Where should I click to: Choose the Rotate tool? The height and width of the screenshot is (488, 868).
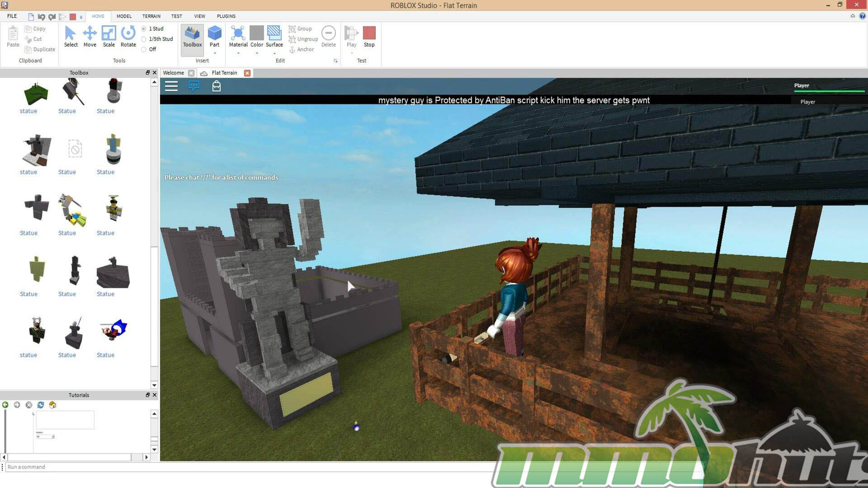pyautogui.click(x=128, y=36)
